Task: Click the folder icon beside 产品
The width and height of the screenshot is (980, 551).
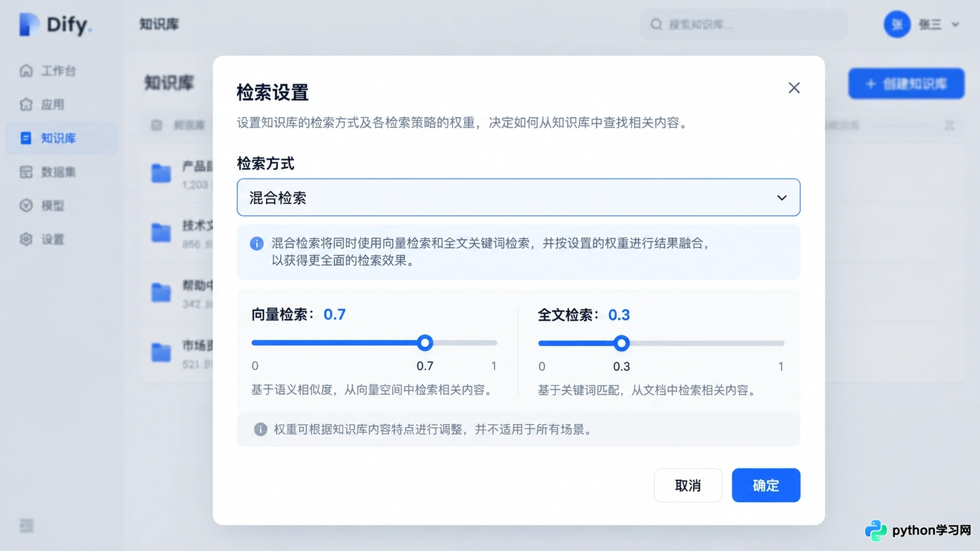Action: tap(161, 173)
